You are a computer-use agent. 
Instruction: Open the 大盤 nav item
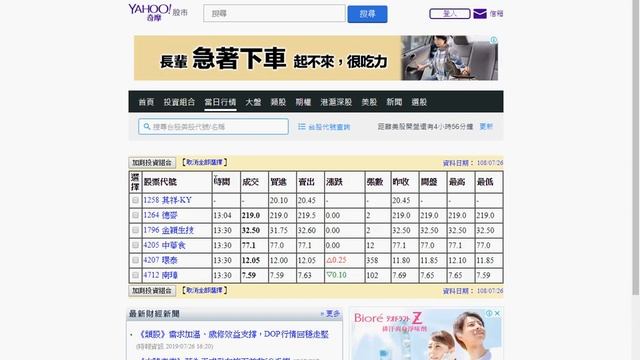pyautogui.click(x=253, y=102)
